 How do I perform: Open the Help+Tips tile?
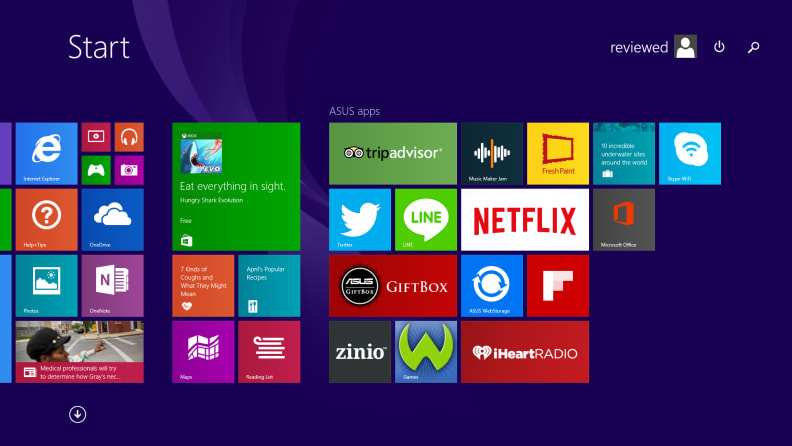click(46, 220)
